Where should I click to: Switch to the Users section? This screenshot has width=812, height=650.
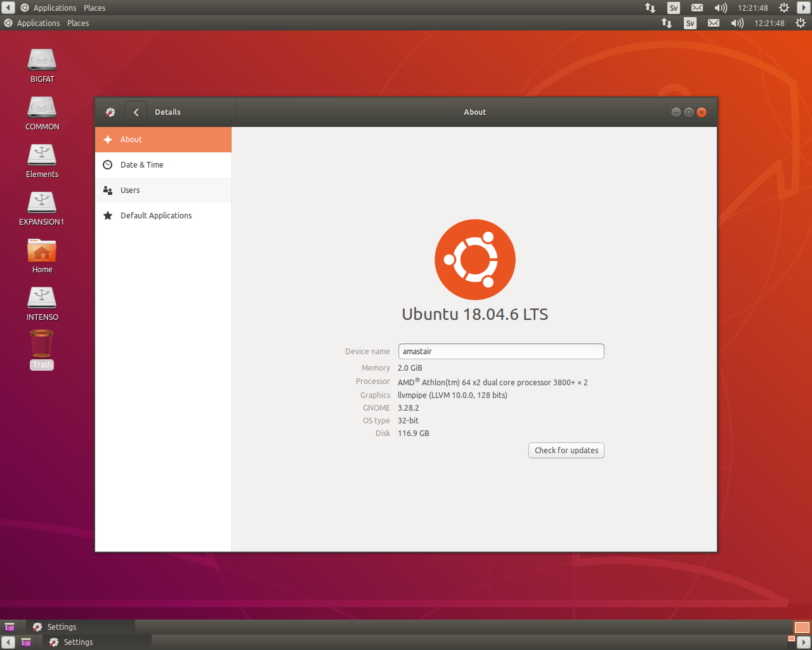click(163, 190)
